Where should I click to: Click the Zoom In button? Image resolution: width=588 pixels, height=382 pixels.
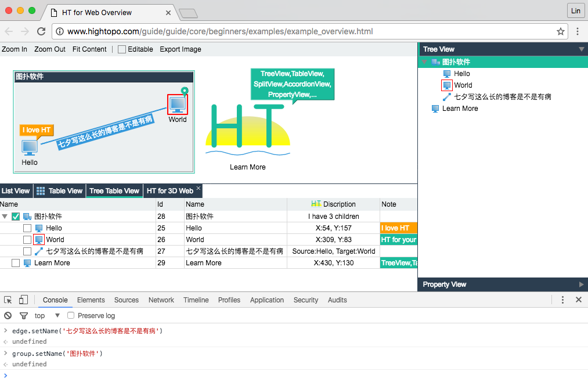15,49
